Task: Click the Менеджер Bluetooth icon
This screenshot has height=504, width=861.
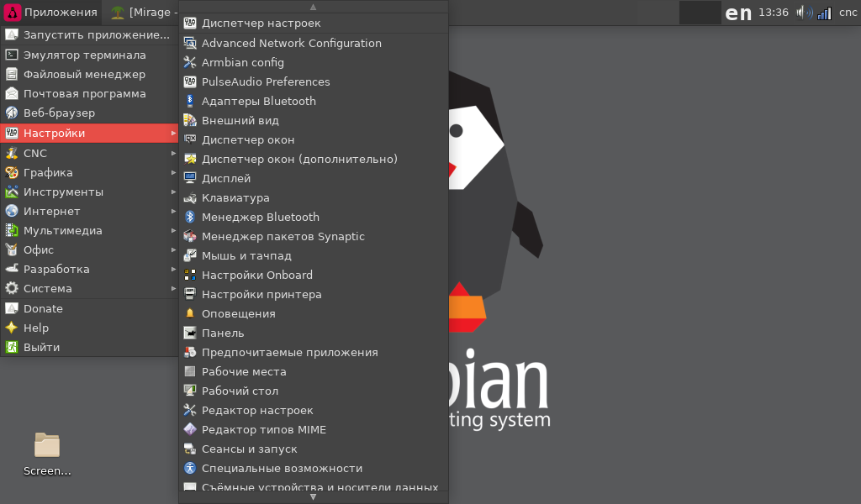Action: (x=190, y=217)
